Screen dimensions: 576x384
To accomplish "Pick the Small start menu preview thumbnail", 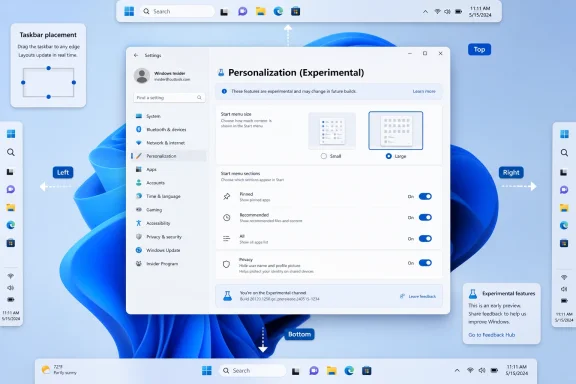I will (x=332, y=131).
